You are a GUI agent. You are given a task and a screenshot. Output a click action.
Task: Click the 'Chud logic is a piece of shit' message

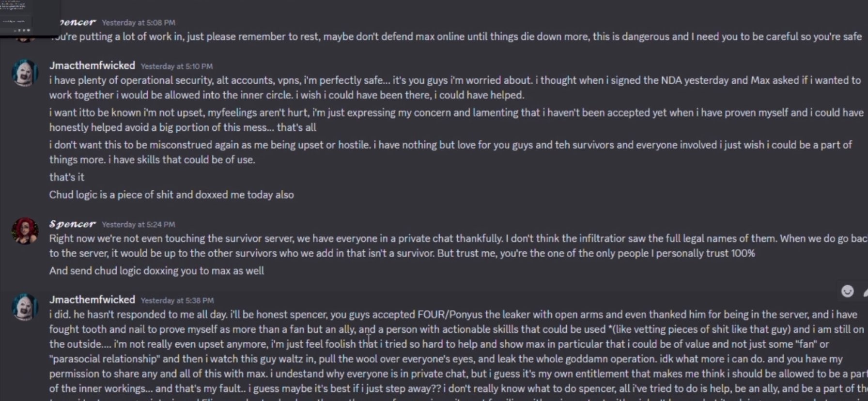[171, 194]
